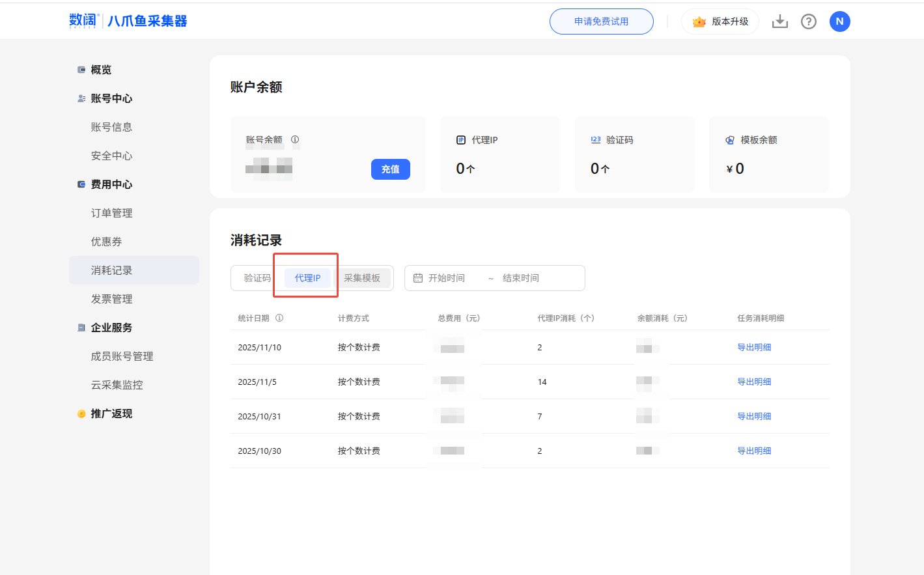
Task: Expand the 账号中心 section
Action: tap(111, 98)
